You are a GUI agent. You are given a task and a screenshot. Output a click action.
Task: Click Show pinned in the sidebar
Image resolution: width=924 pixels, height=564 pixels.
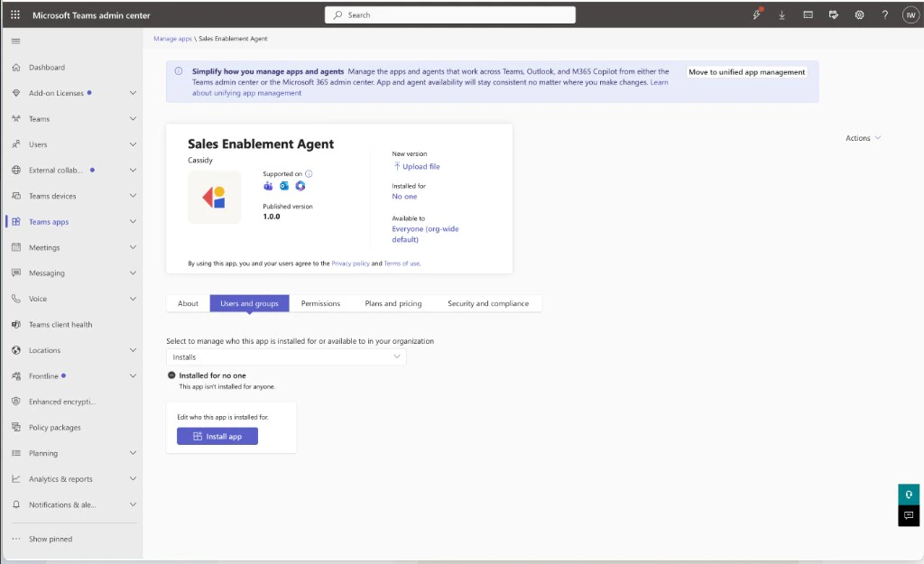click(x=51, y=539)
